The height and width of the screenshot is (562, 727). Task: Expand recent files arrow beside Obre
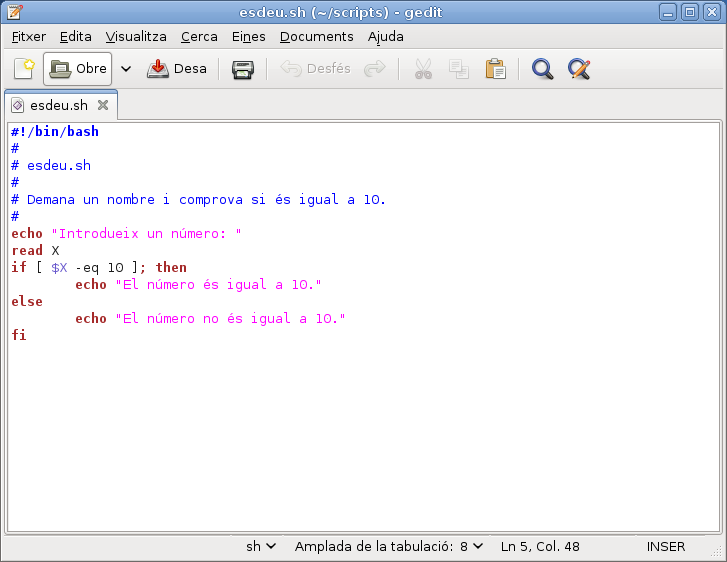click(126, 69)
